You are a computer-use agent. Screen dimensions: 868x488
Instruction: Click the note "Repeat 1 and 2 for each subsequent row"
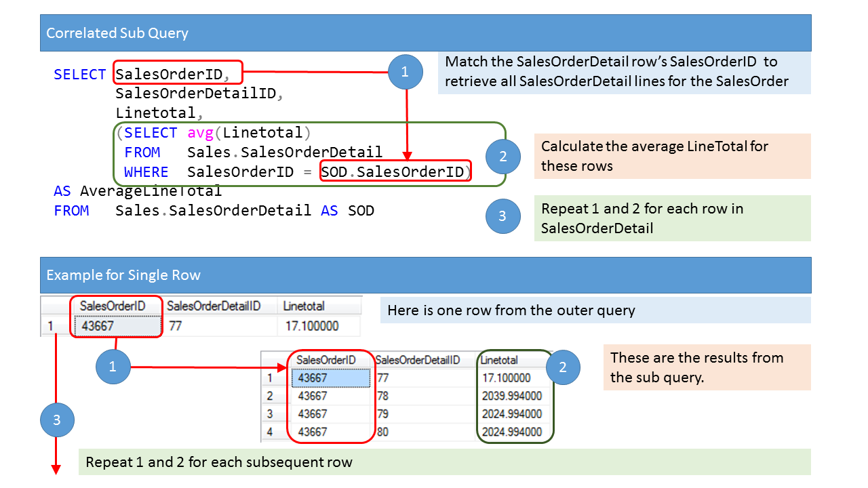pyautogui.click(x=444, y=462)
